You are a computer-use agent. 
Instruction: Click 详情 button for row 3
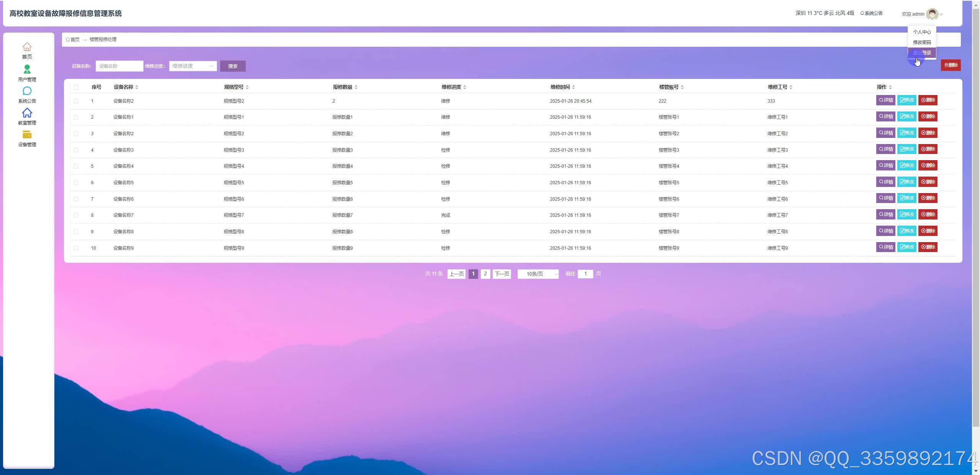pyautogui.click(x=885, y=133)
